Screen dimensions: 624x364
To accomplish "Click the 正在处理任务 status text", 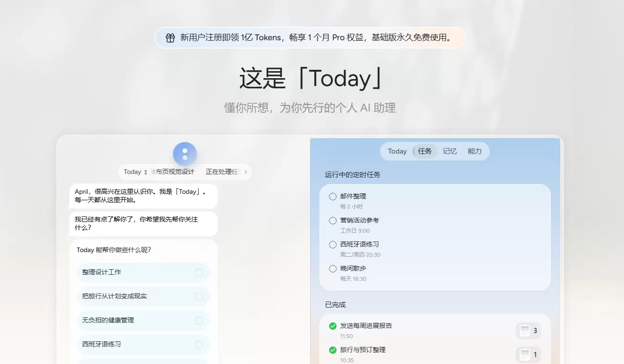I will [223, 172].
